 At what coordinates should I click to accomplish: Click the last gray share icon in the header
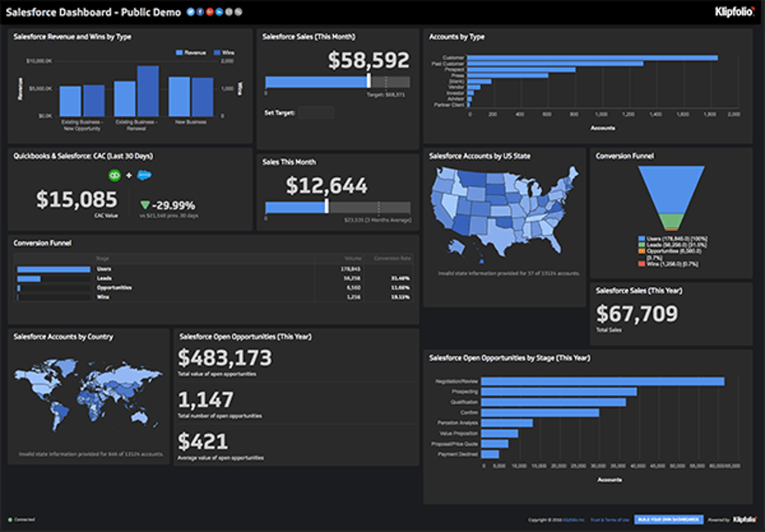(x=238, y=12)
